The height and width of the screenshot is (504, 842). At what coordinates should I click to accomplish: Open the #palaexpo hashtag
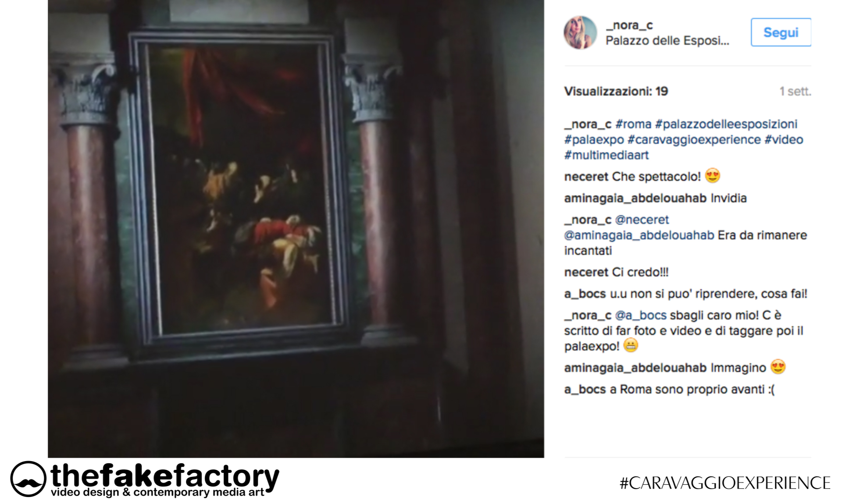[594, 140]
